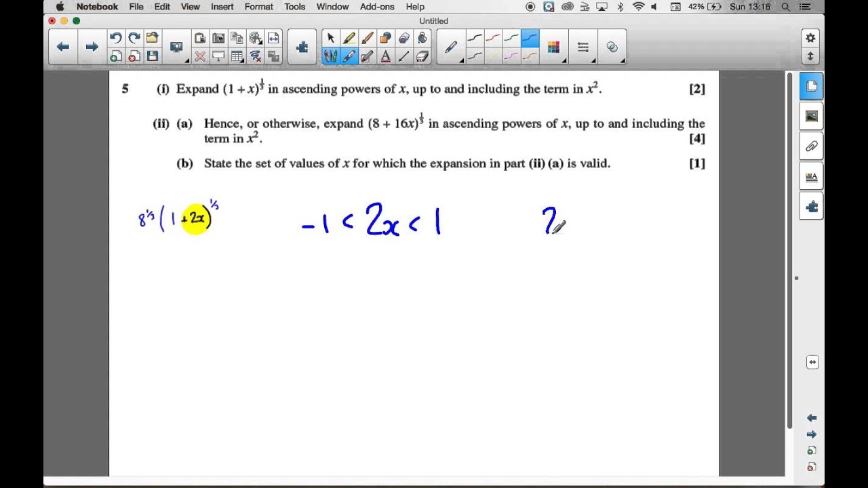Pick the orange pen line style

pos(530,56)
